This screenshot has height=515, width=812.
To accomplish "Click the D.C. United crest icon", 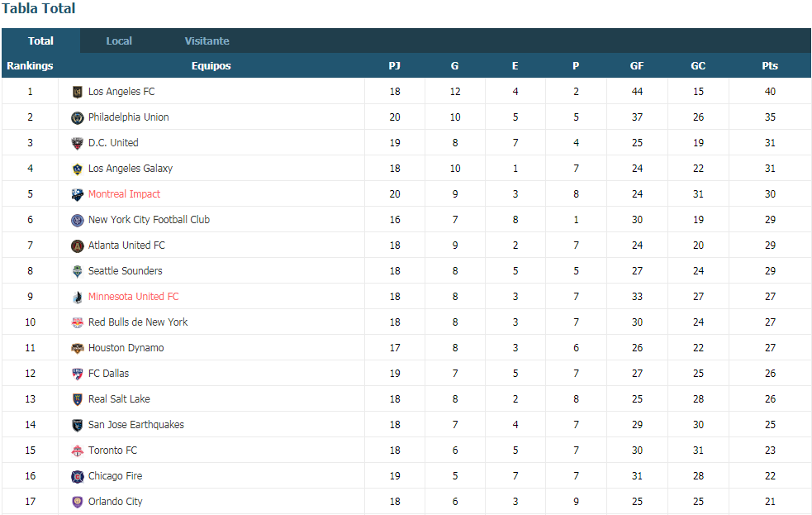I will (77, 144).
